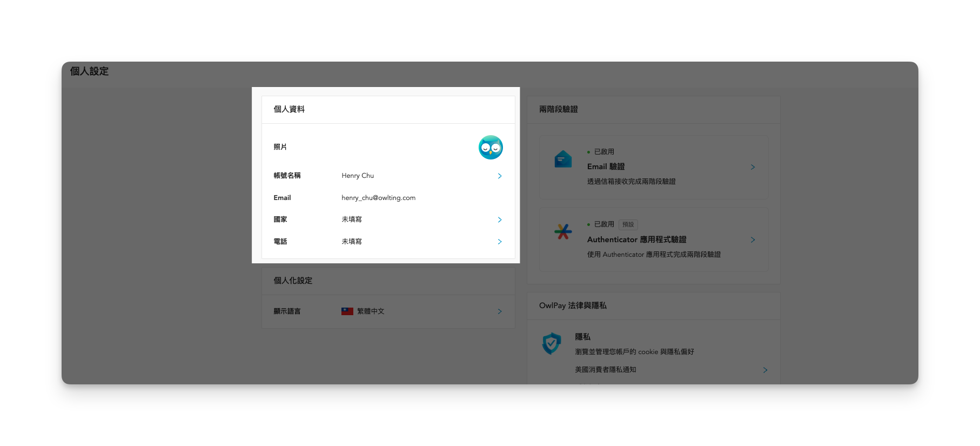980x446 pixels.
Task: Open the 美國消費者隱私通知 chevron
Action: (x=765, y=370)
